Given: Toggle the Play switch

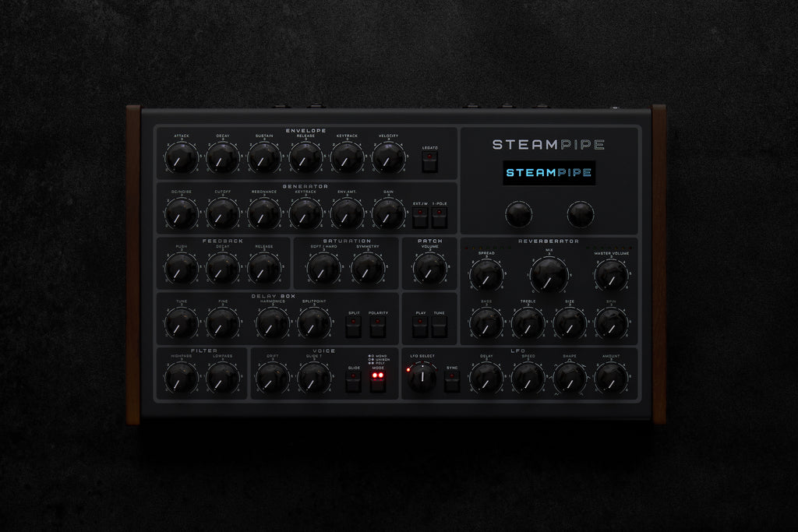Looking at the screenshot, I should pyautogui.click(x=420, y=327).
